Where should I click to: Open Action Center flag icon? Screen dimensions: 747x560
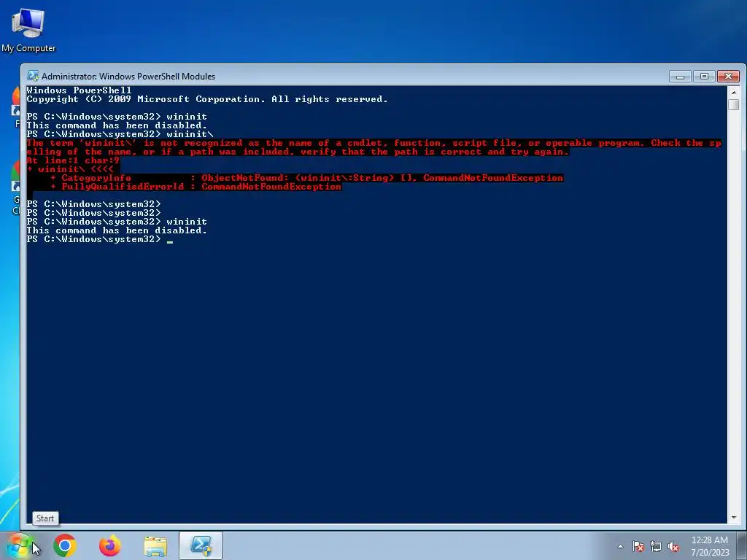pos(638,546)
